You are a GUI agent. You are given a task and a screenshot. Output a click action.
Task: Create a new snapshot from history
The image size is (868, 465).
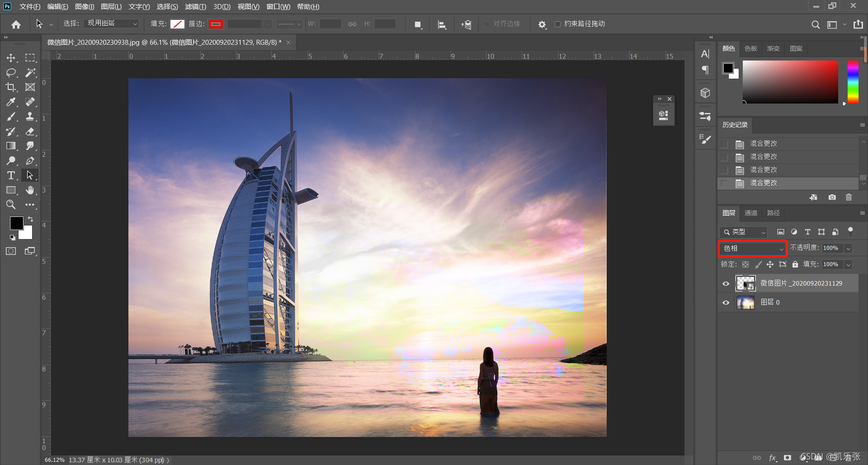tap(832, 197)
